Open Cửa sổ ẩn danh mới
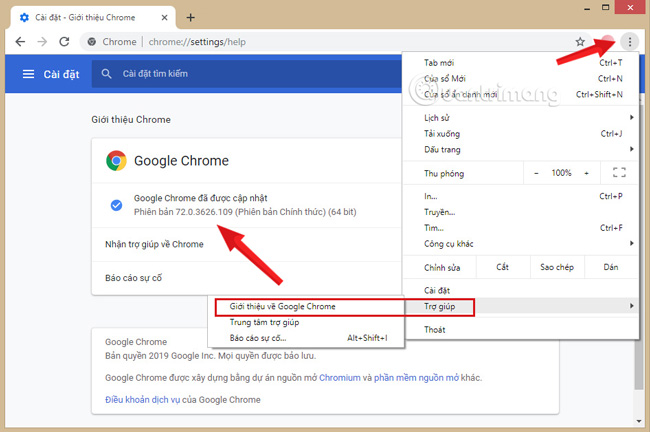650x432 pixels. click(x=521, y=95)
